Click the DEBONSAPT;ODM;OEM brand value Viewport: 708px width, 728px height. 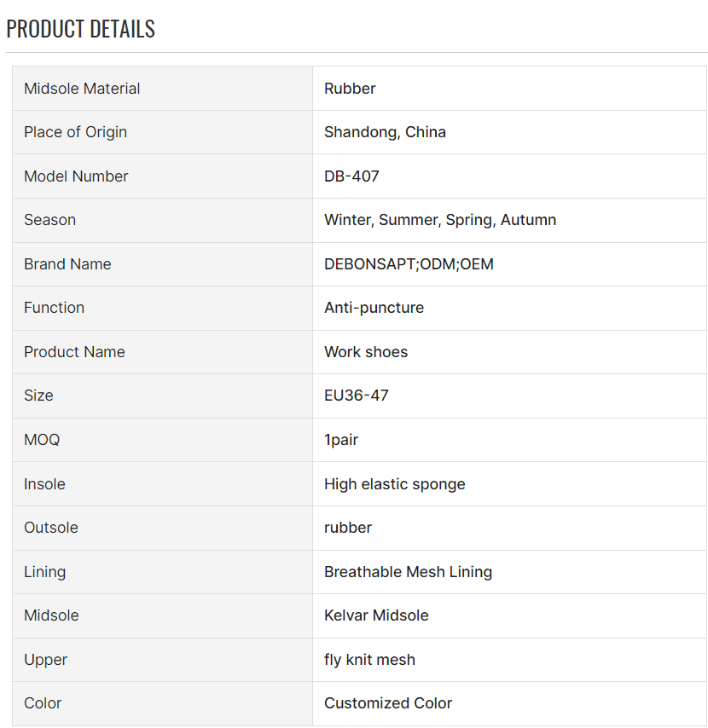click(x=409, y=264)
